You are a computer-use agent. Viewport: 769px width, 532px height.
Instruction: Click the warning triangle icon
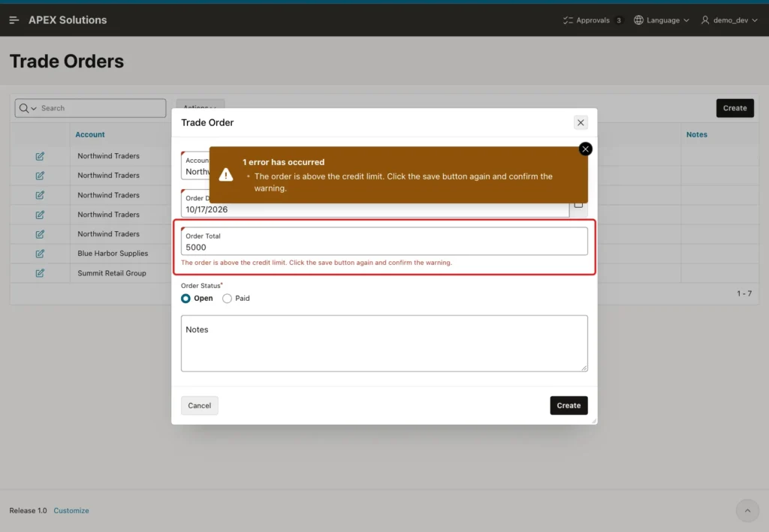point(225,174)
